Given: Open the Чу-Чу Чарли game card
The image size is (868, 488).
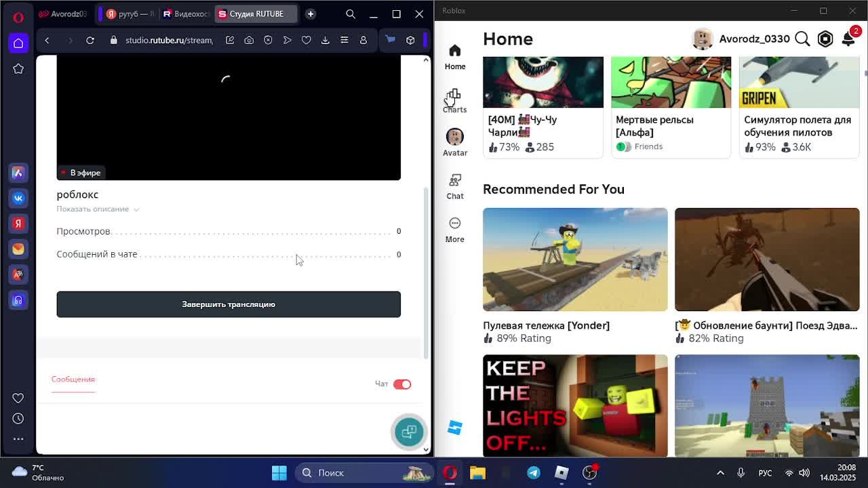Looking at the screenshot, I should pyautogui.click(x=542, y=107).
